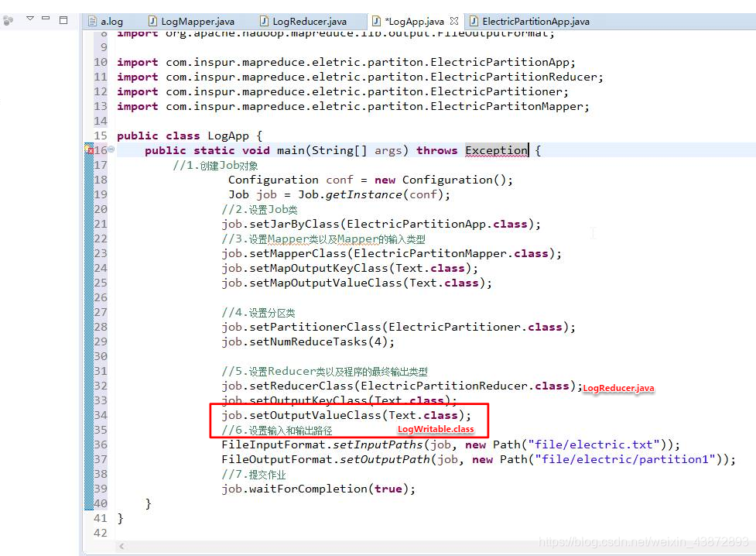This screenshot has width=756, height=556.
Task: Click the comment '//1.创建Job对象'
Action: 216,166
